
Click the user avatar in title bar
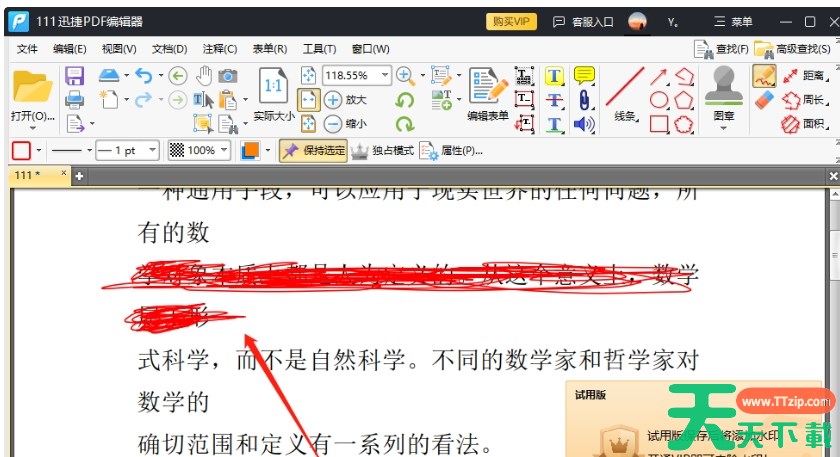(637, 21)
